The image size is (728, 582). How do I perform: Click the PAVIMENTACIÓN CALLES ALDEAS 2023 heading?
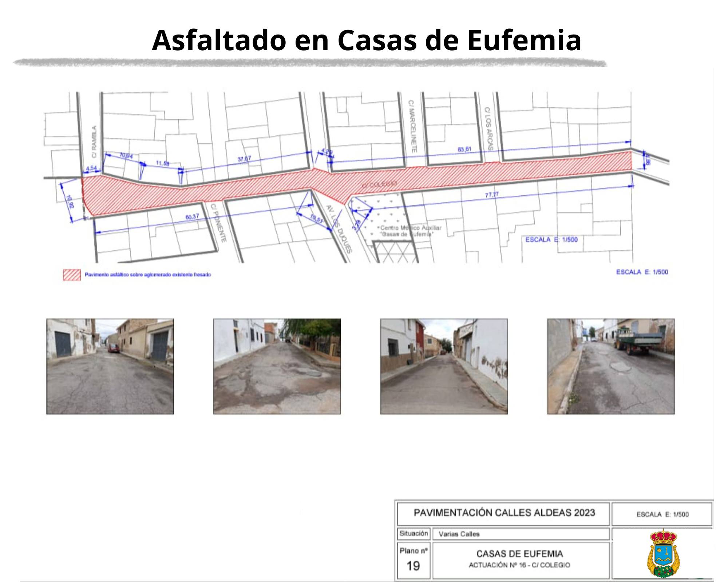[x=504, y=513]
